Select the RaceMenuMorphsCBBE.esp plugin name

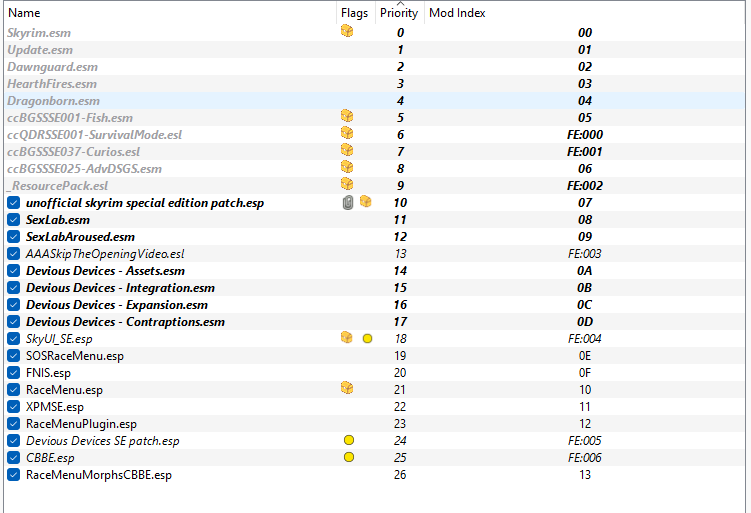coord(99,475)
